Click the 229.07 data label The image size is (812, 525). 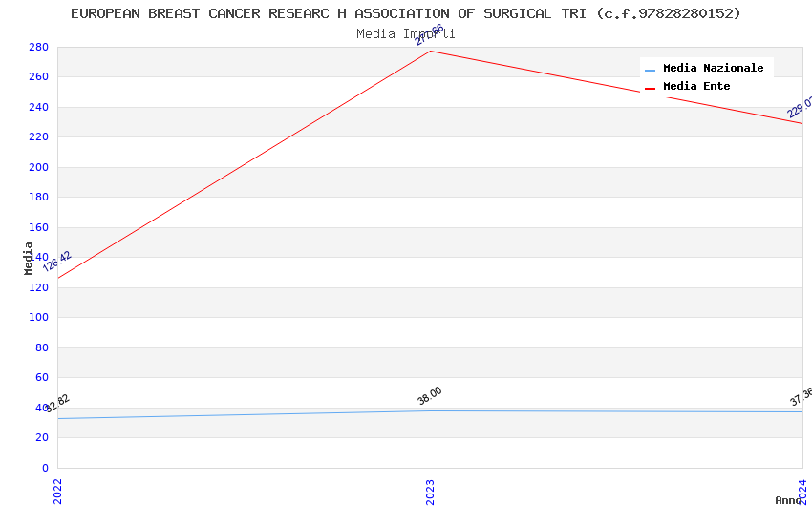[800, 107]
